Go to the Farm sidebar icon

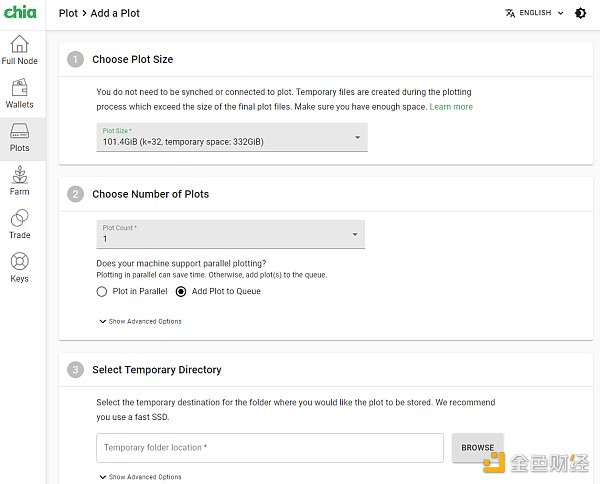click(x=19, y=178)
